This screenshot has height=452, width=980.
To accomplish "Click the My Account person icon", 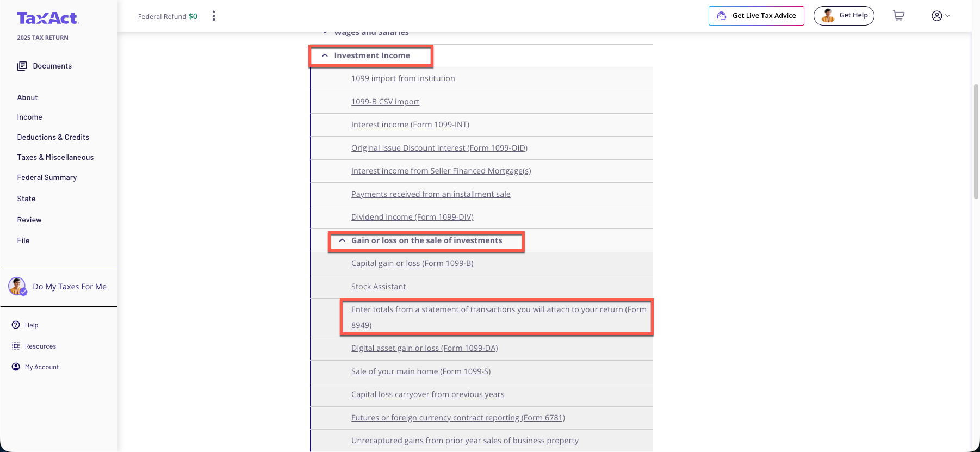I will point(16,367).
